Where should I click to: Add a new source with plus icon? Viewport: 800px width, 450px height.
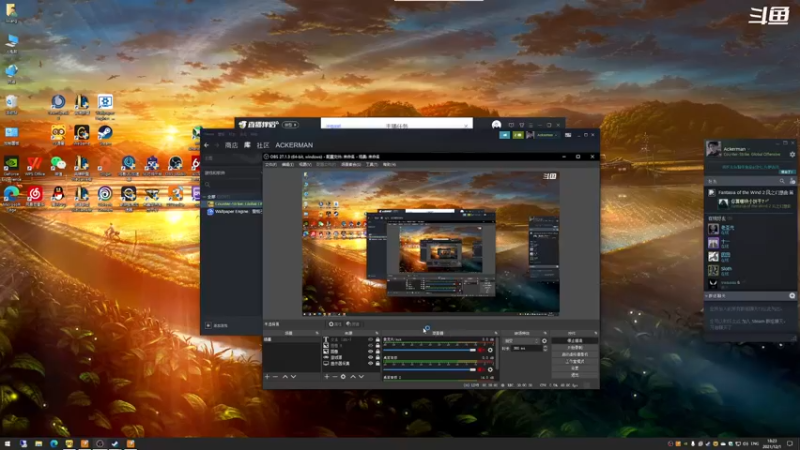pos(327,377)
